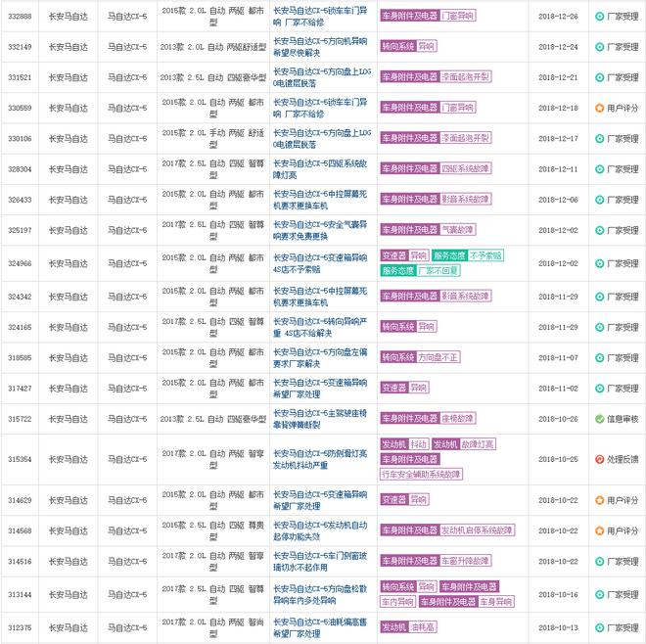
Task: Open the 方向机异响 希望尽快解决 complaint link
Action: (320, 47)
